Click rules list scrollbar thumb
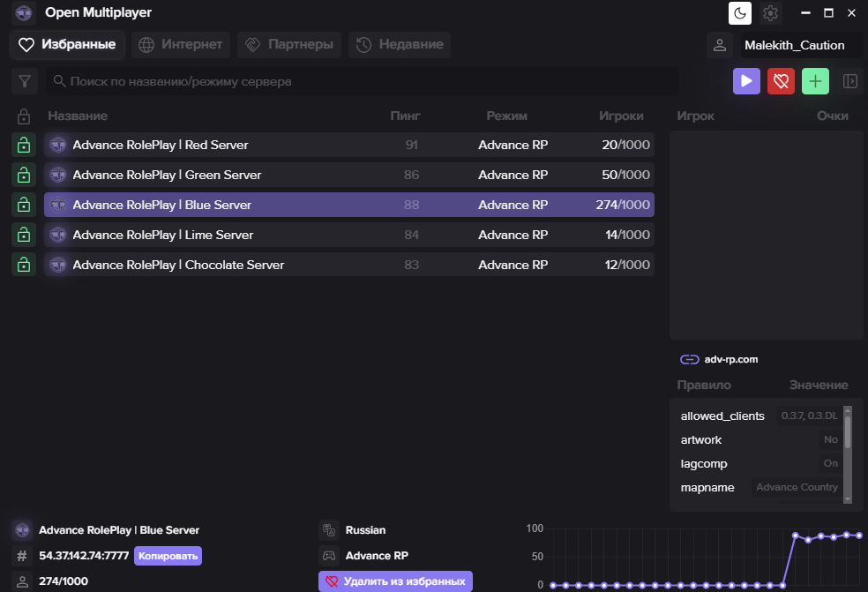The image size is (868, 592). pyautogui.click(x=848, y=432)
